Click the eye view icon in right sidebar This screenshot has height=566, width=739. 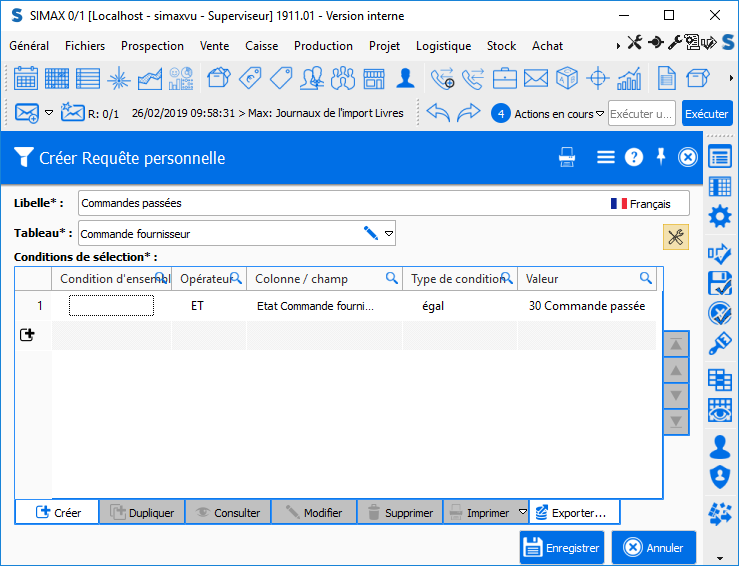(719, 410)
